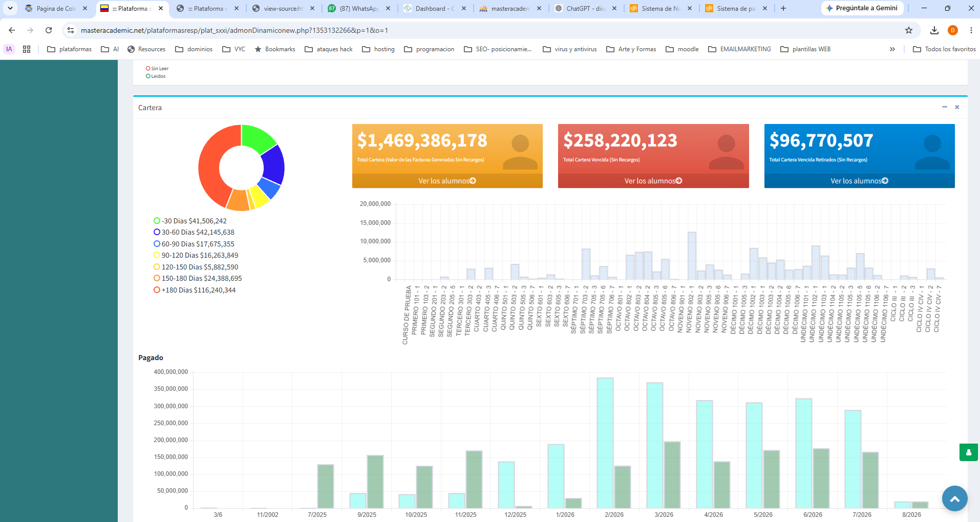Toggle the 30-60 Dias legend item
The height and width of the screenshot is (522, 980).
(x=194, y=232)
